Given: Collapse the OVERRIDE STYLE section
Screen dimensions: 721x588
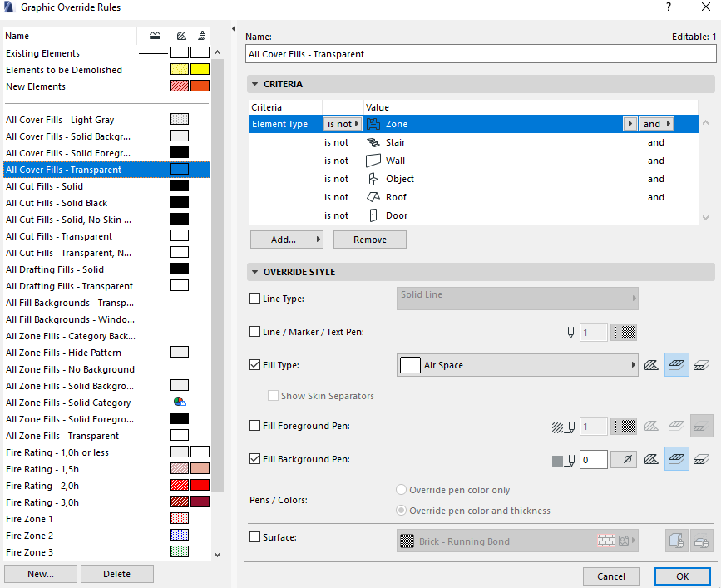Looking at the screenshot, I should (254, 272).
